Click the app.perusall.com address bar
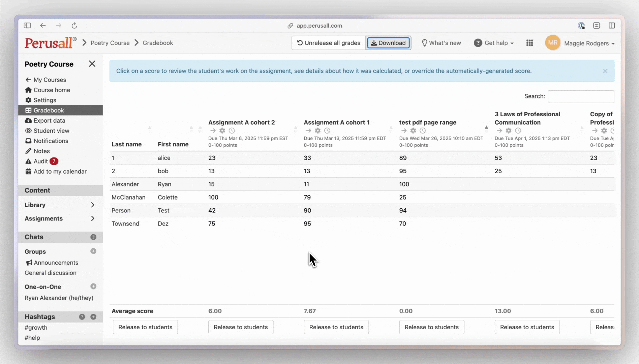The image size is (639, 364). click(x=319, y=26)
